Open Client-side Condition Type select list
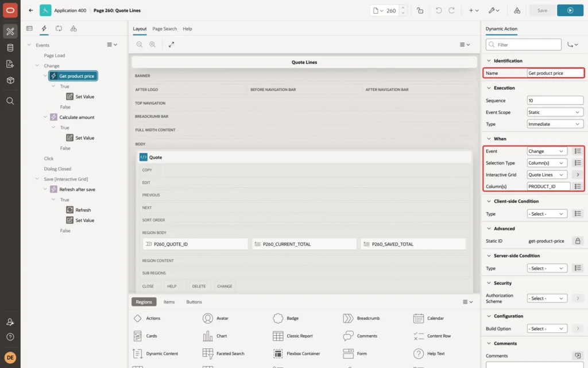 (x=547, y=214)
